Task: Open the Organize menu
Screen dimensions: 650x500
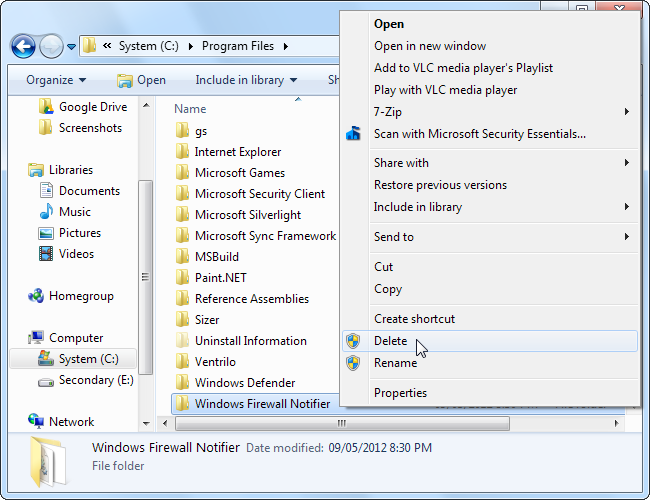Action: tap(56, 80)
